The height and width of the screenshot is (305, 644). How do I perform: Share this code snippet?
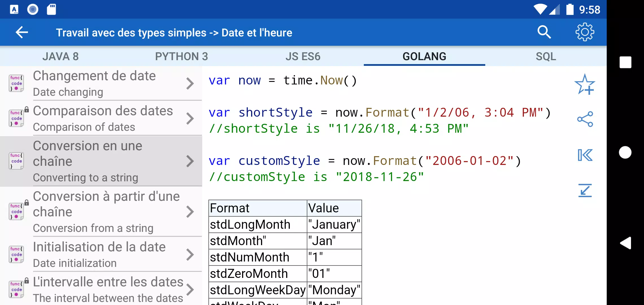click(x=585, y=119)
